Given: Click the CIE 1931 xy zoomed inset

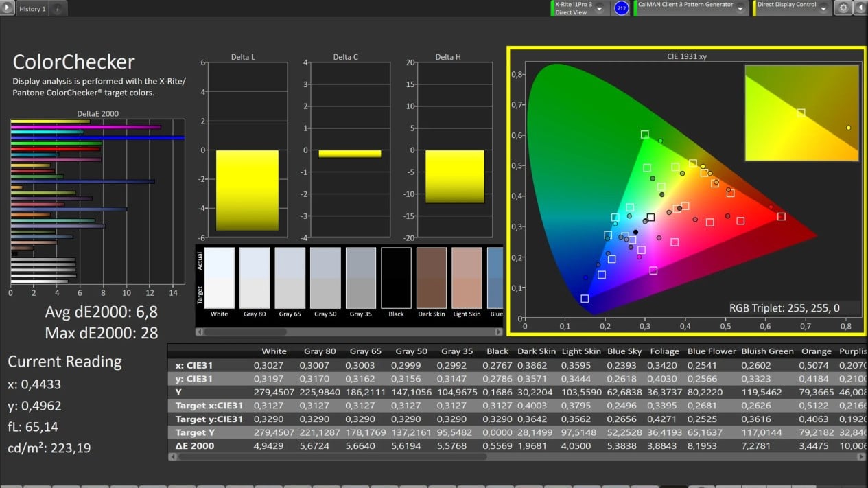Looking at the screenshot, I should (801, 113).
